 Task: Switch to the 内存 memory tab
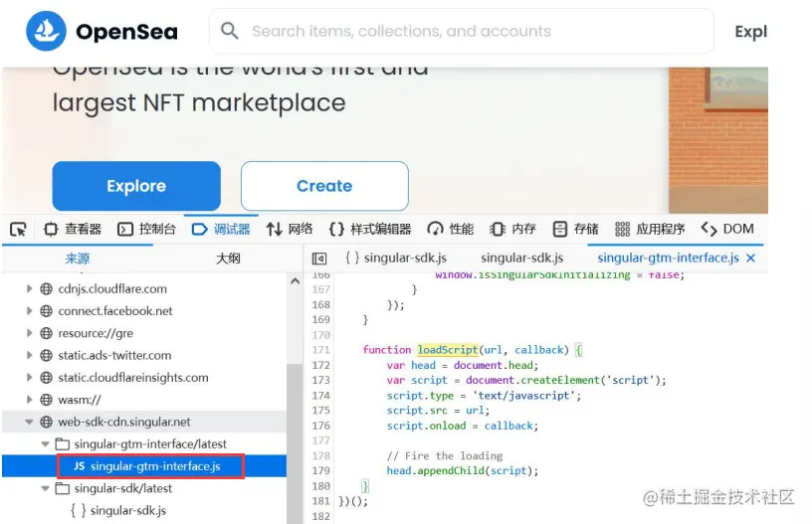click(512, 229)
